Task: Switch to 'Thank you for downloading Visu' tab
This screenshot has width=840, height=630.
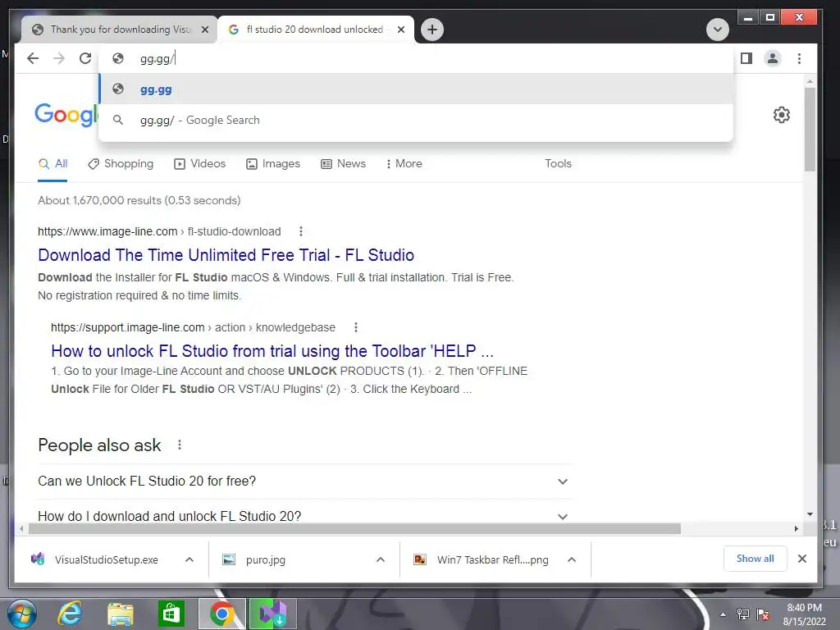Action: pyautogui.click(x=119, y=30)
